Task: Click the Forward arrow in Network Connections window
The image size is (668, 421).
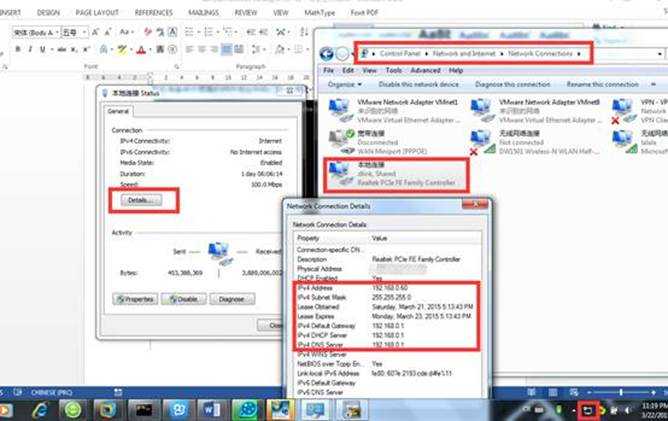Action: tap(342, 54)
